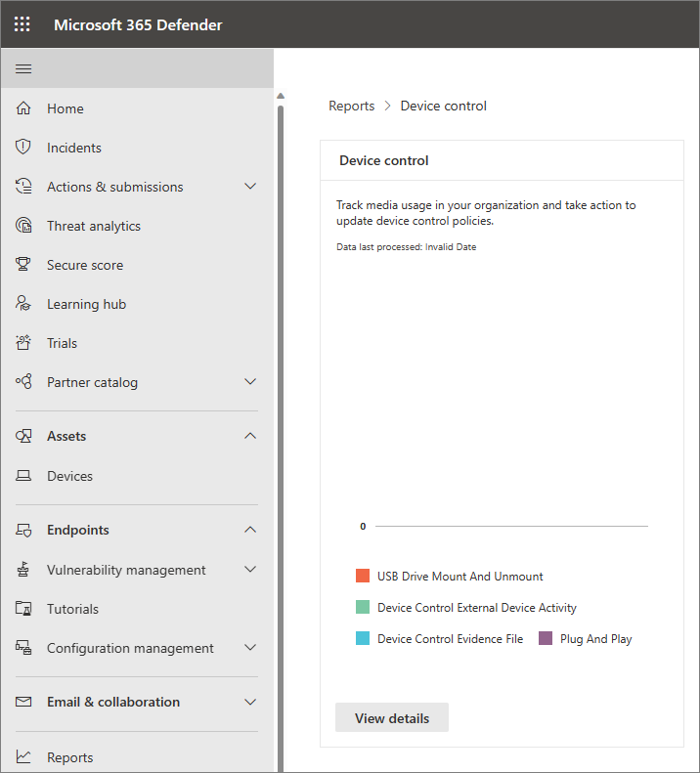This screenshot has width=700, height=773.
Task: Click the Secure score trophy icon
Action: click(23, 264)
